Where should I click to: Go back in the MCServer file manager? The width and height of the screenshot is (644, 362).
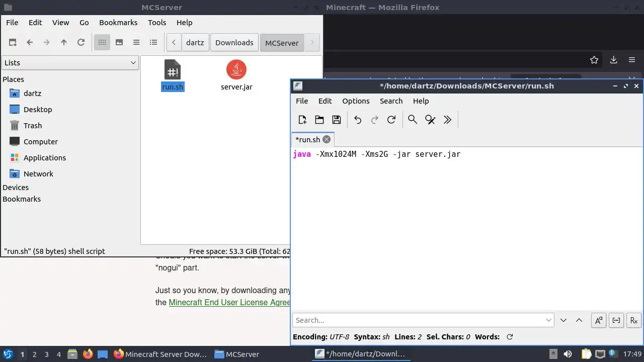(30, 43)
